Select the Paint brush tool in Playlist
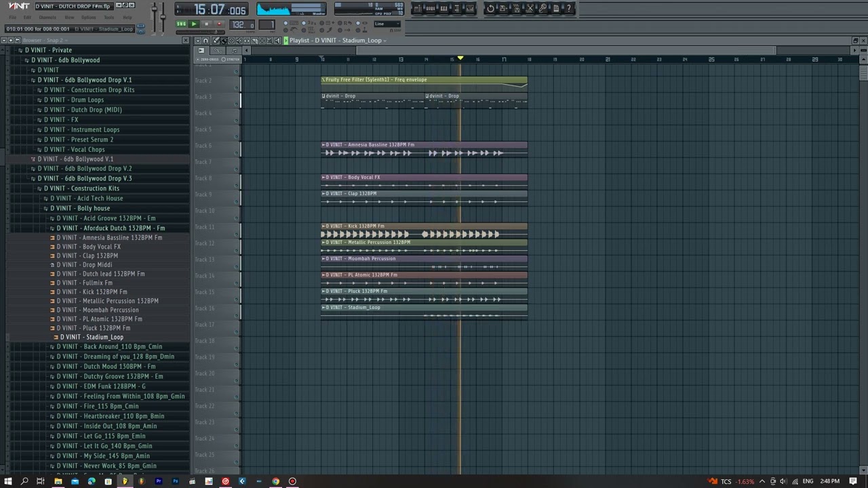The image size is (868, 488). [224, 41]
